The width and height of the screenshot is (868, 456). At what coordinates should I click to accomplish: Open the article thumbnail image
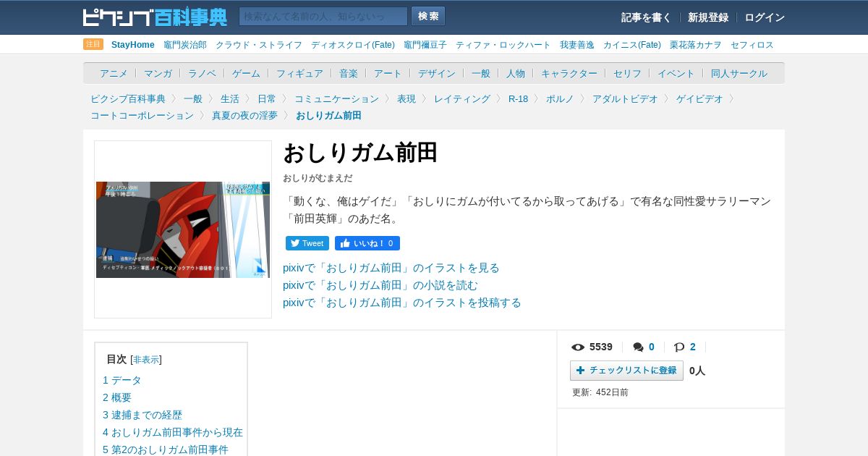point(183,229)
